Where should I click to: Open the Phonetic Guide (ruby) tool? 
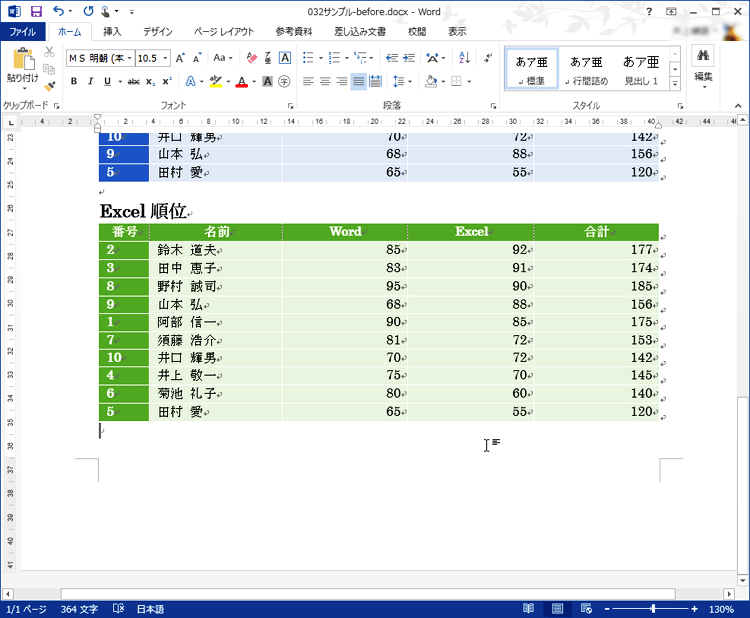point(268,58)
